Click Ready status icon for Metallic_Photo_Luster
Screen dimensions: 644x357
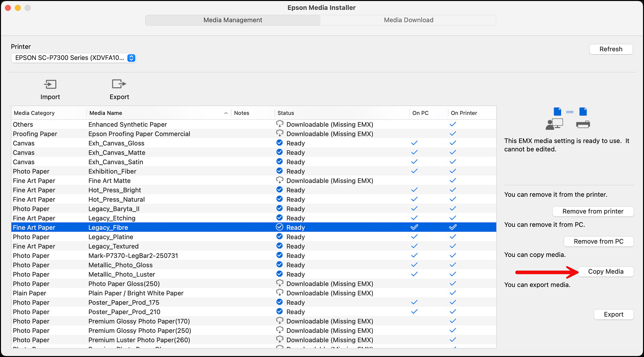pyautogui.click(x=279, y=274)
